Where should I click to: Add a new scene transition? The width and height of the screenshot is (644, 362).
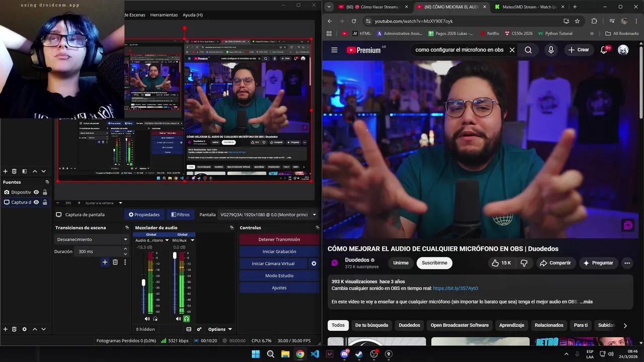point(105,262)
